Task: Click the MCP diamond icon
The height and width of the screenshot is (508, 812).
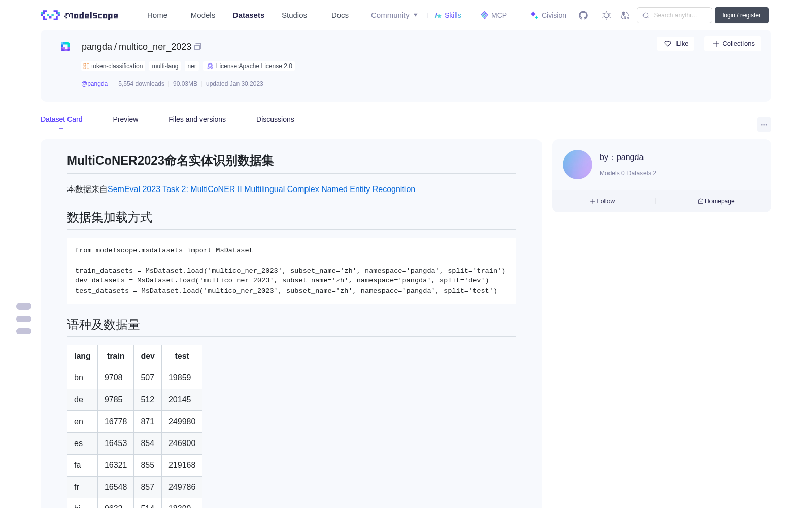Action: coord(484,15)
